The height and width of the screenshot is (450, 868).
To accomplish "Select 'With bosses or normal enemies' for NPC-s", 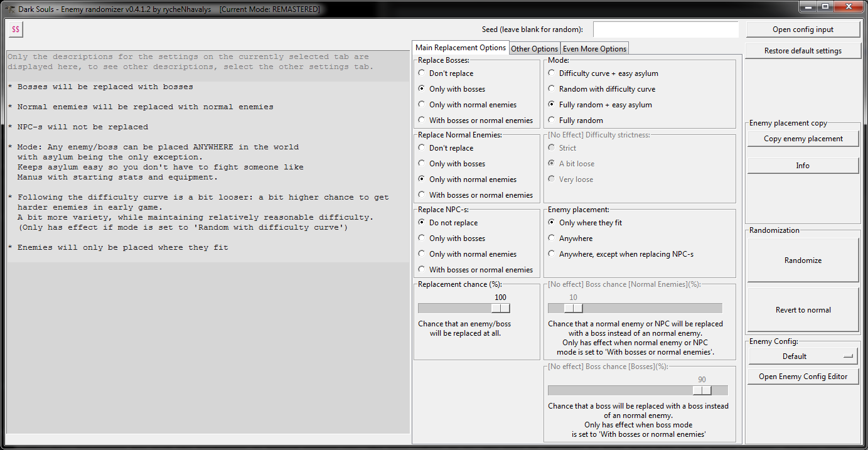I will (x=475, y=270).
